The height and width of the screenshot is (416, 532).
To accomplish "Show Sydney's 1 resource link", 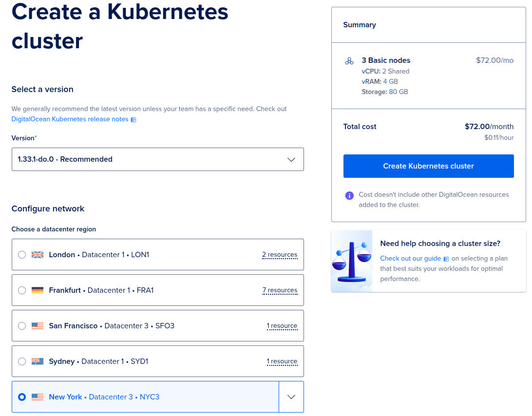I will 282,361.
